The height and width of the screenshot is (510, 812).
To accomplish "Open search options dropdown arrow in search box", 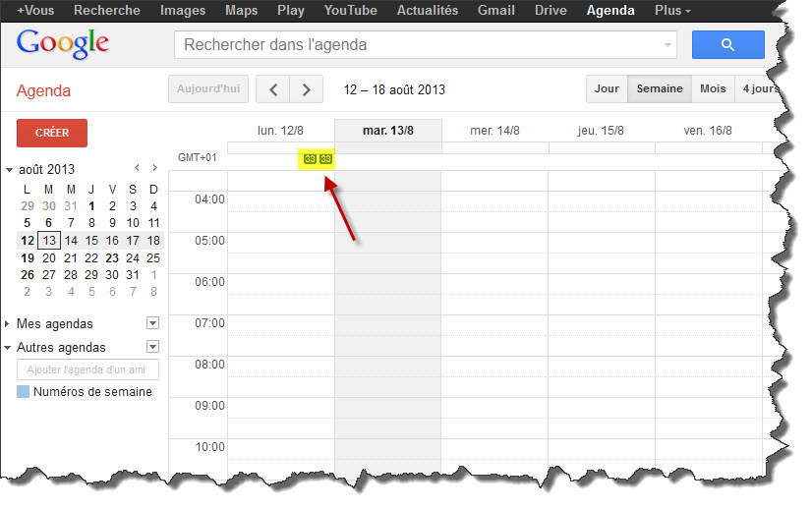I will click(x=667, y=45).
